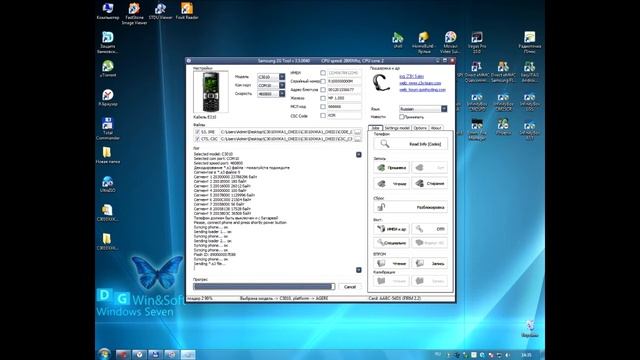
Task: Click the Чтение button under ЕПРОМ
Action: (x=391, y=264)
